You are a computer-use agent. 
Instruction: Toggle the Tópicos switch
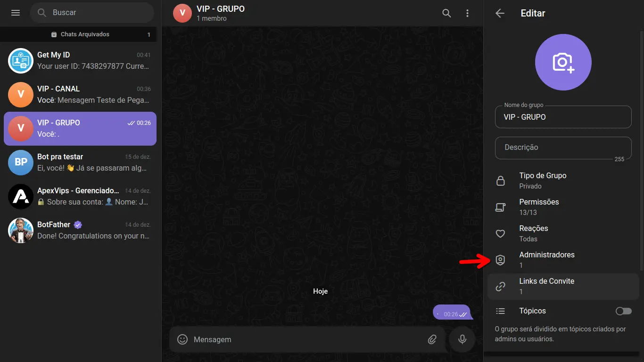click(623, 311)
